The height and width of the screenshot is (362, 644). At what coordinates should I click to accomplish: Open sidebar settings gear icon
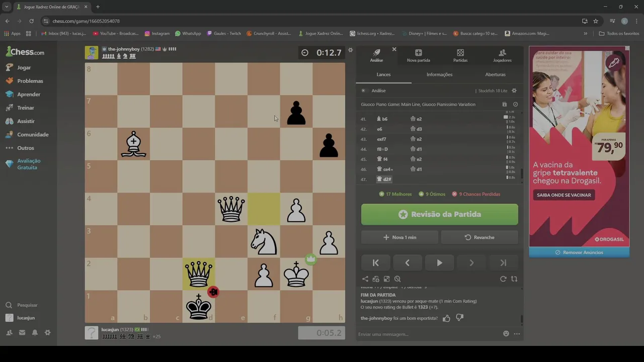click(48, 332)
